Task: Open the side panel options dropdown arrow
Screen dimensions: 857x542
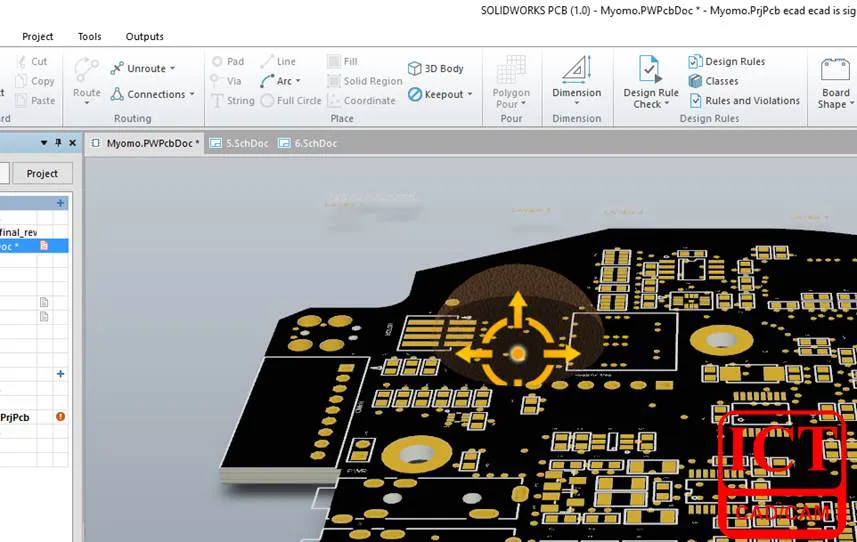Action: pos(44,143)
